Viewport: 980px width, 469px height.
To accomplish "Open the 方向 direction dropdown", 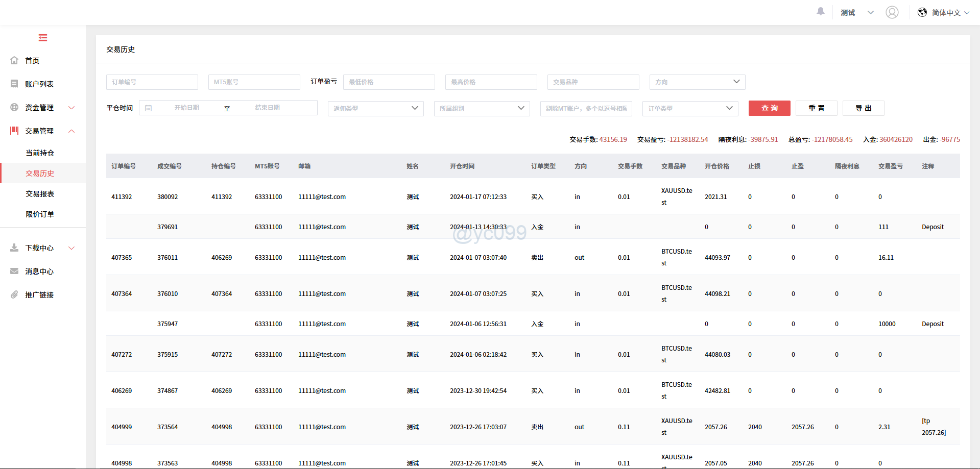I will tap(697, 82).
